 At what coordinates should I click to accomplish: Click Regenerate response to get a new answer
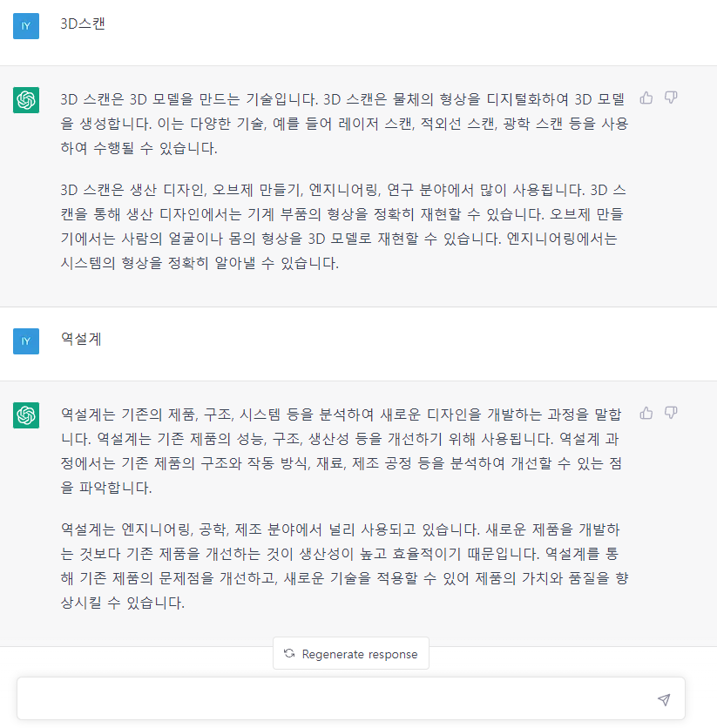pyautogui.click(x=350, y=653)
